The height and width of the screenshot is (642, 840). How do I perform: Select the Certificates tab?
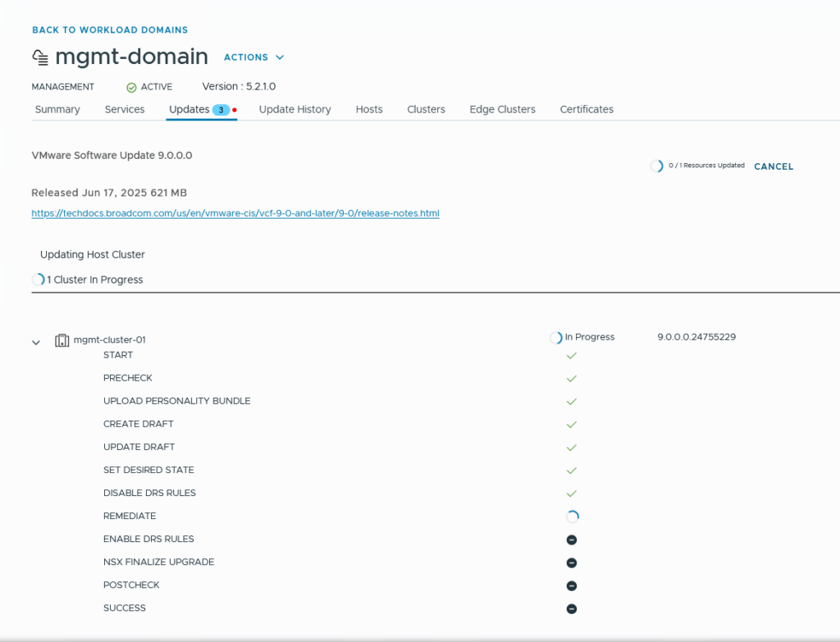tap(587, 109)
